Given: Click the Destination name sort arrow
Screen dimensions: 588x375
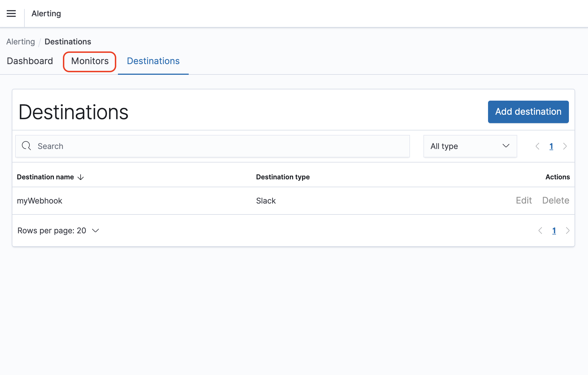Looking at the screenshot, I should (81, 177).
